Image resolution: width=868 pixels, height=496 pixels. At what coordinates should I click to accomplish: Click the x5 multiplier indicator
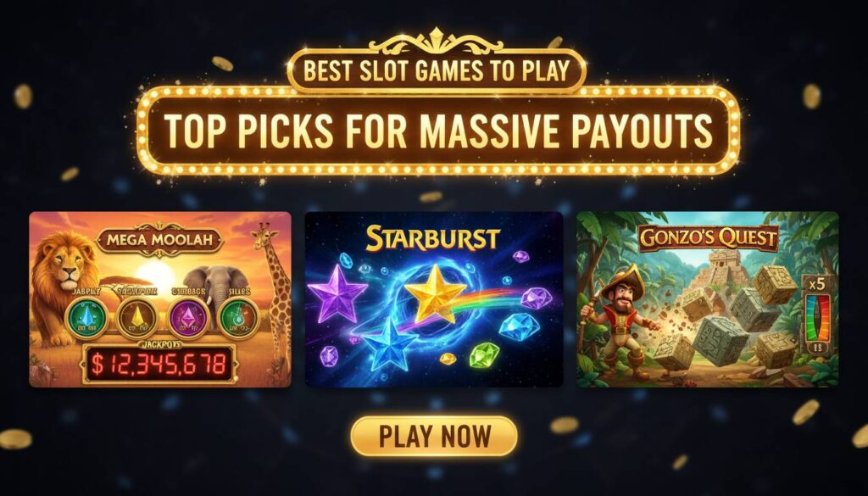click(x=817, y=283)
